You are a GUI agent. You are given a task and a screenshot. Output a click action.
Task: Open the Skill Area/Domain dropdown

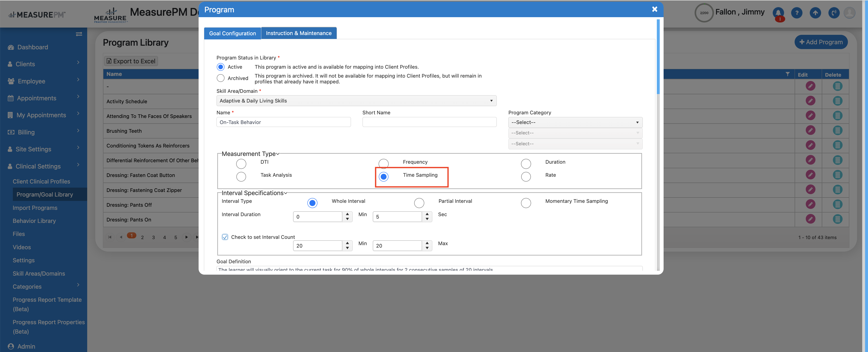click(356, 101)
